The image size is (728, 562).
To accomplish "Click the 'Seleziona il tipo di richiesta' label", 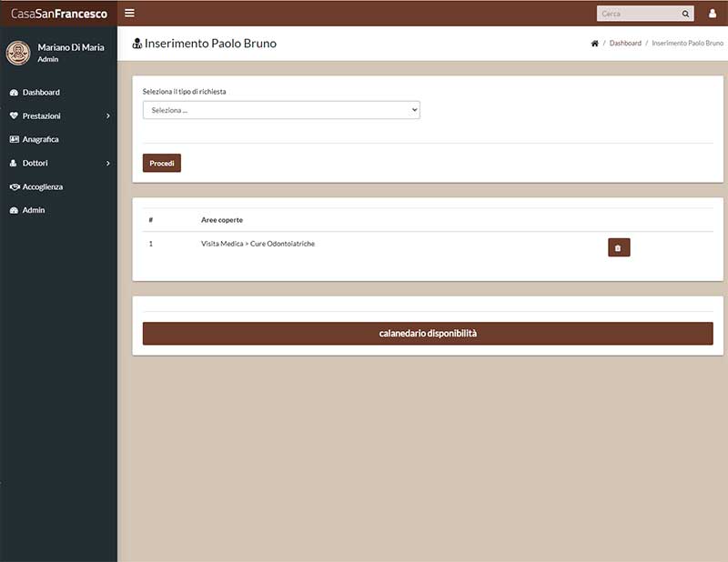I will pyautogui.click(x=185, y=92).
